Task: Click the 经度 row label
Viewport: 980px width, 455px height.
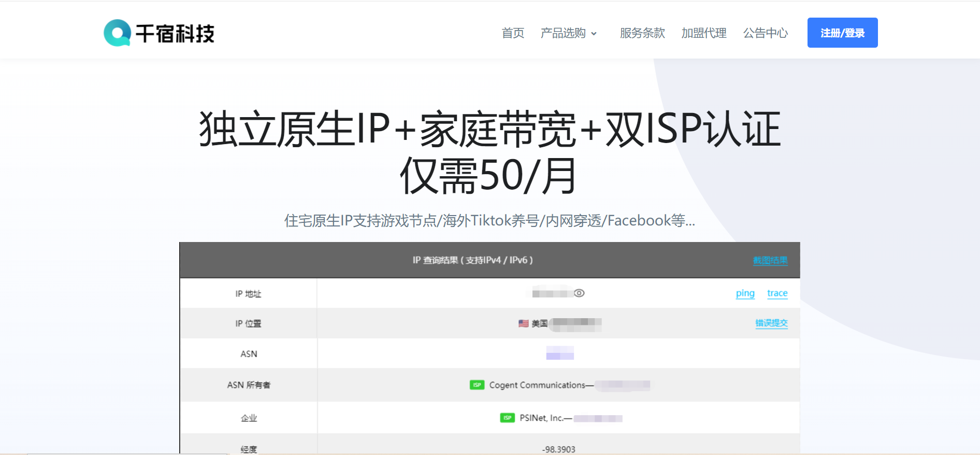Action: coord(249,449)
